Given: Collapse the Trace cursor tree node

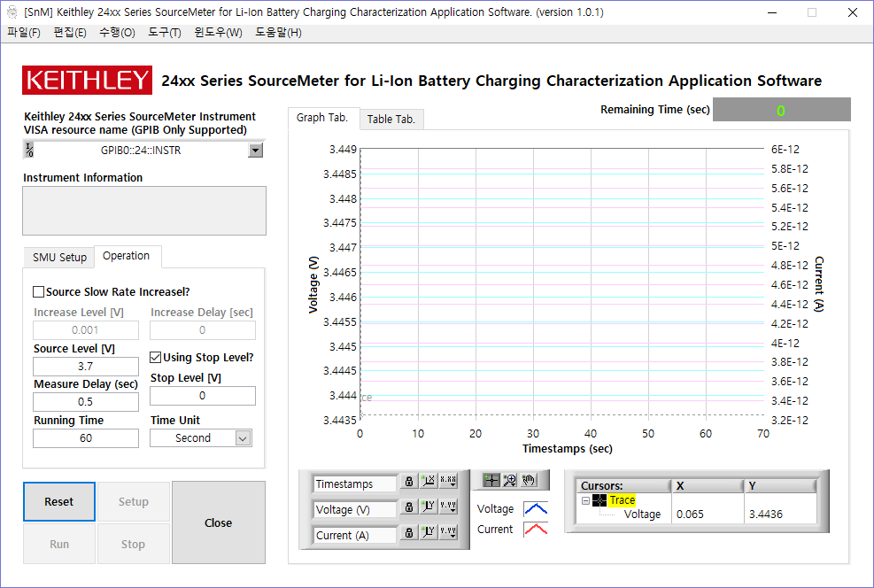Looking at the screenshot, I should [x=585, y=500].
